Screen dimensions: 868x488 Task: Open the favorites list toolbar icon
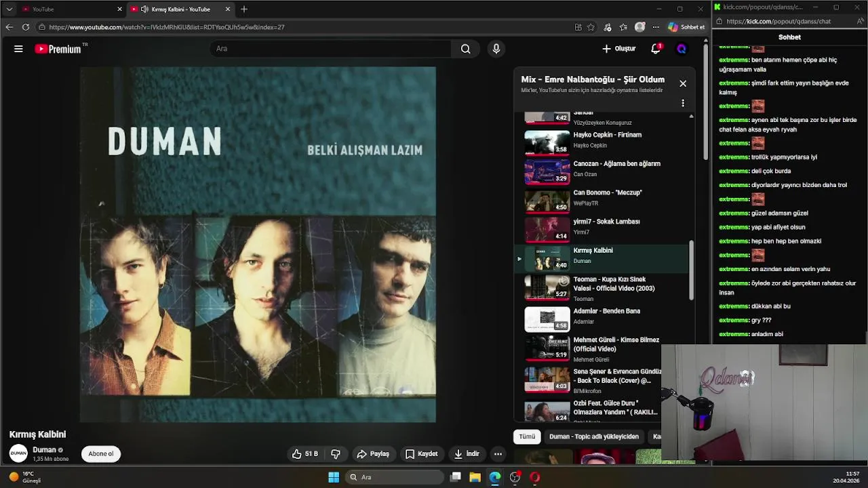[x=623, y=27]
